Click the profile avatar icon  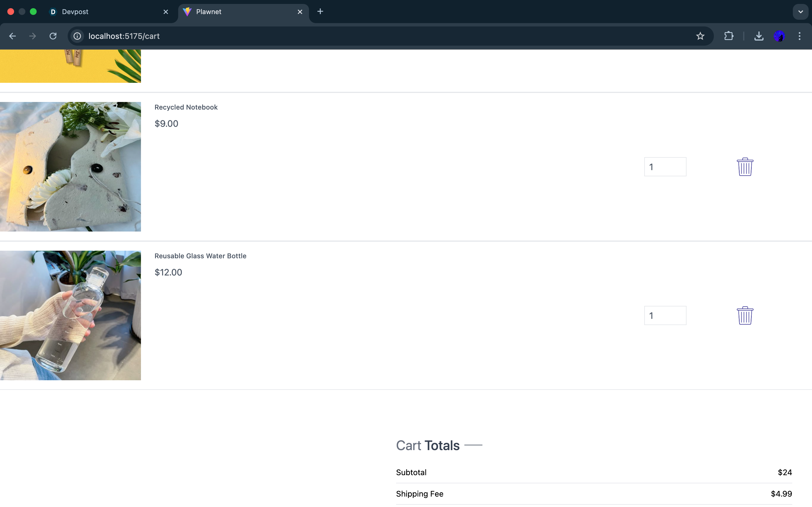click(779, 36)
